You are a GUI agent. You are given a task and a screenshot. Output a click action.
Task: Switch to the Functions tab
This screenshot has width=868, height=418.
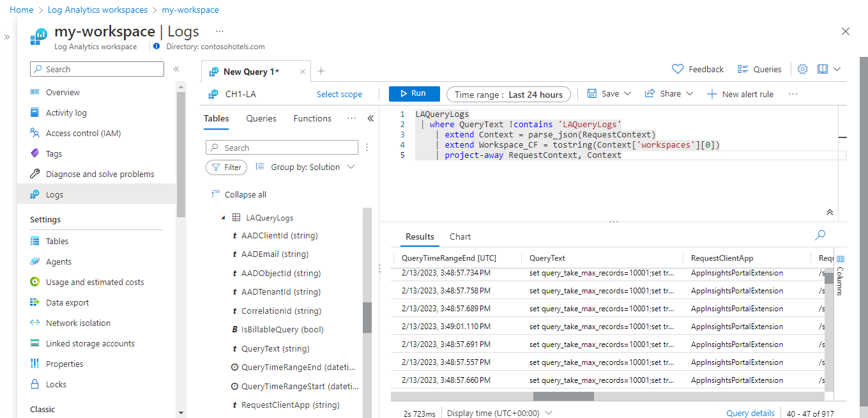pos(312,118)
